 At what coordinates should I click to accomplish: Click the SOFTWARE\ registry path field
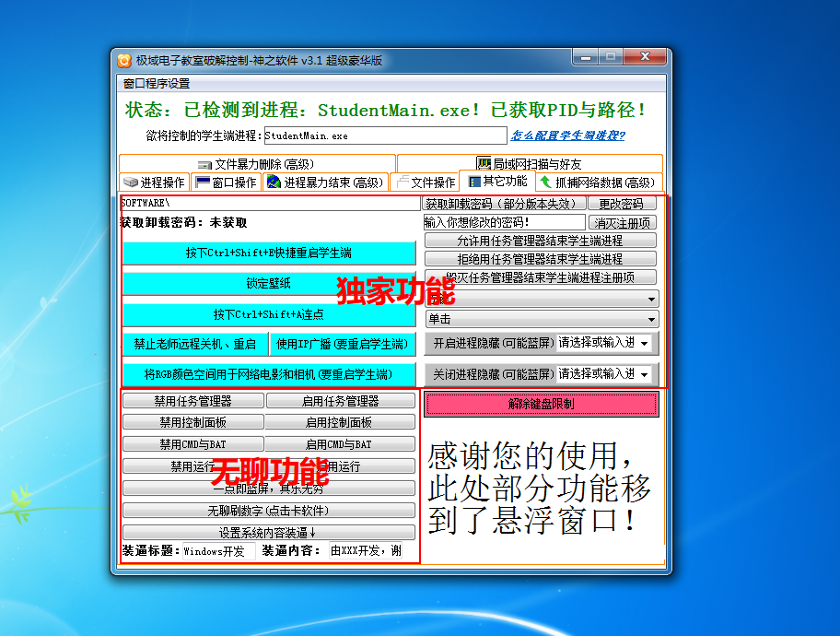point(270,203)
